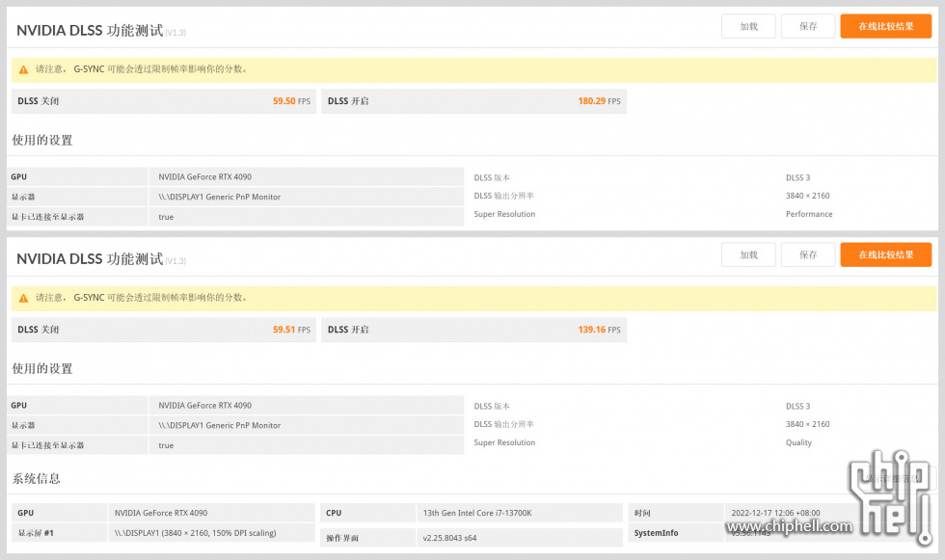Click the DLSS 版本 label in the lower panel
Image resolution: width=945 pixels, height=560 pixels.
point(492,407)
